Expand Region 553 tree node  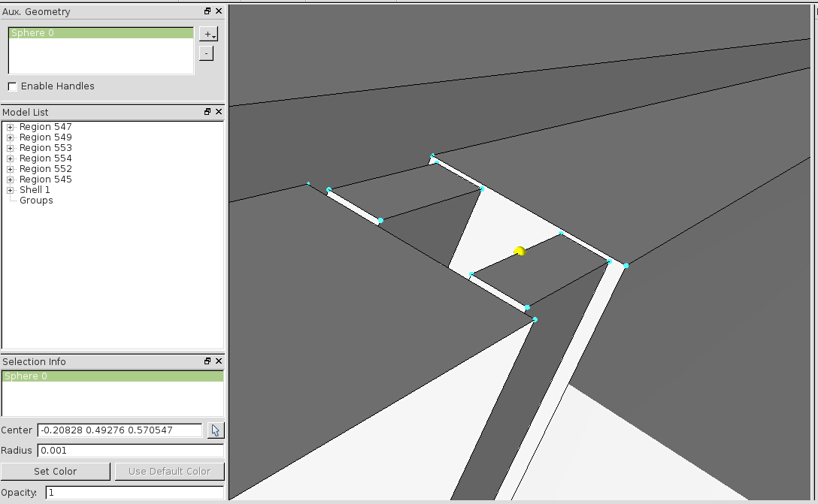coord(10,148)
